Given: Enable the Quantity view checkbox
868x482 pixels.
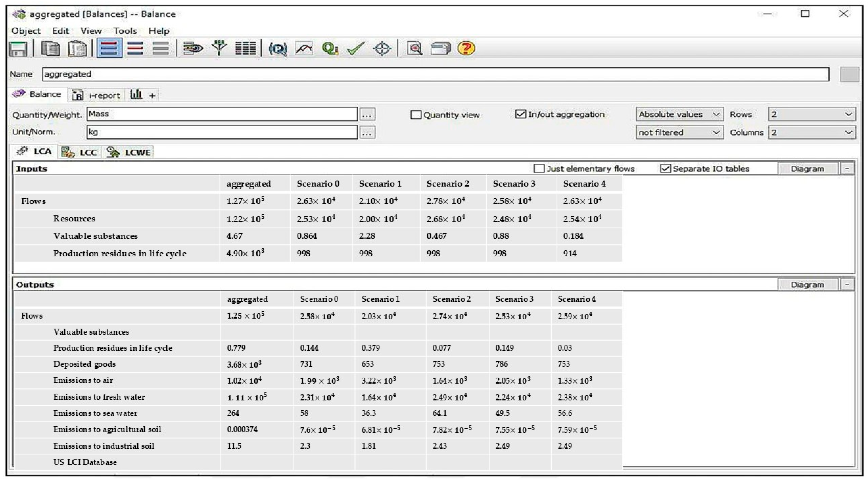Looking at the screenshot, I should pos(416,115).
